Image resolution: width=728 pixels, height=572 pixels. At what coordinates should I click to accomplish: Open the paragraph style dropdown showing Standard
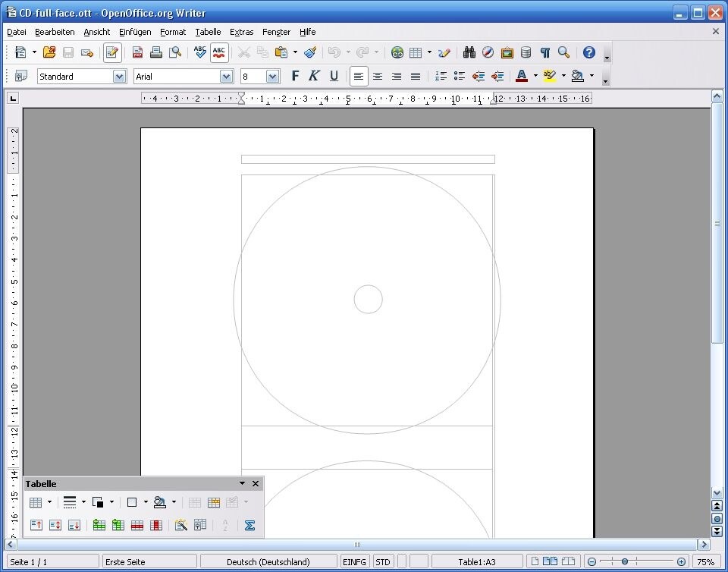tap(119, 76)
